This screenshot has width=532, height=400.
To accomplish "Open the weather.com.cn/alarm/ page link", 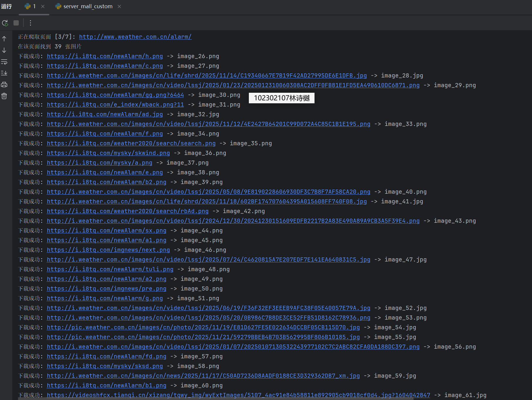I will [135, 37].
